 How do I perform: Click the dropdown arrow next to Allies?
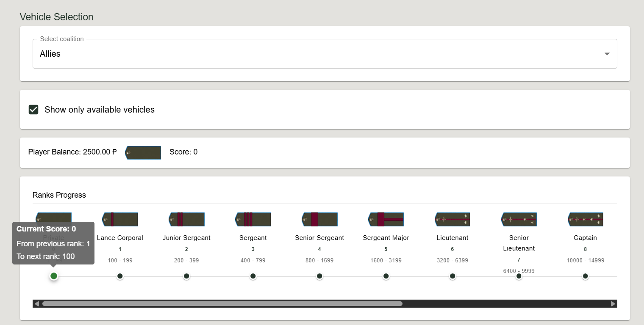click(607, 54)
